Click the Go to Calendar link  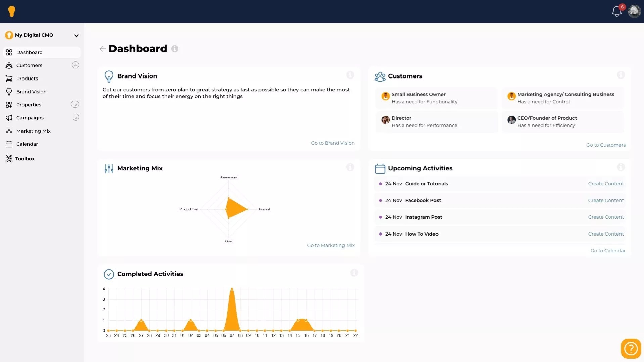(608, 251)
